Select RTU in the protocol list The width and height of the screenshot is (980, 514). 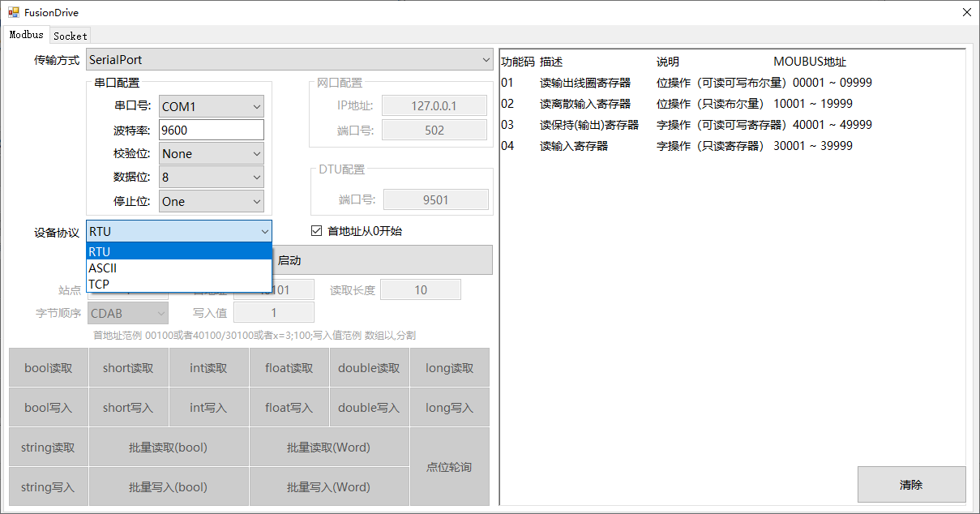(x=179, y=251)
